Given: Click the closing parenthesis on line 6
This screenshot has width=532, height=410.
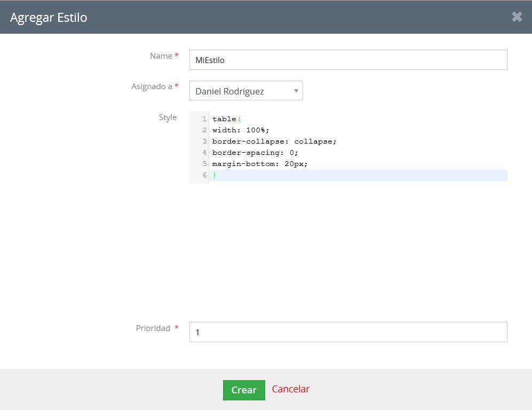Looking at the screenshot, I should coord(214,175).
